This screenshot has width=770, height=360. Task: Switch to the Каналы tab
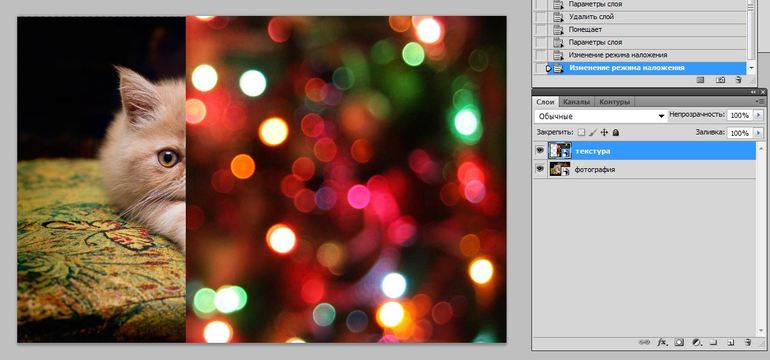tap(577, 102)
